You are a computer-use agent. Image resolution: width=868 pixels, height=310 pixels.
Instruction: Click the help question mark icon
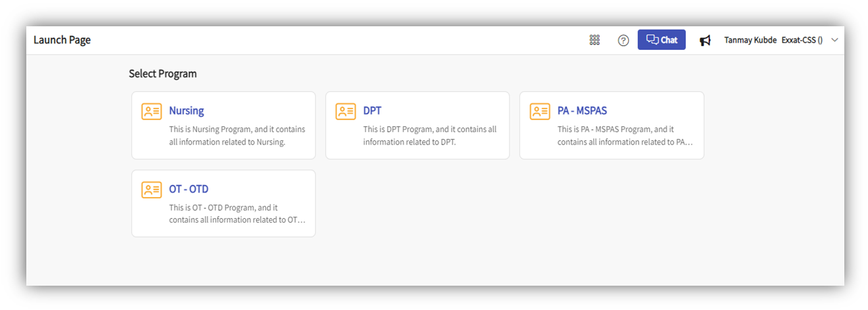(623, 40)
